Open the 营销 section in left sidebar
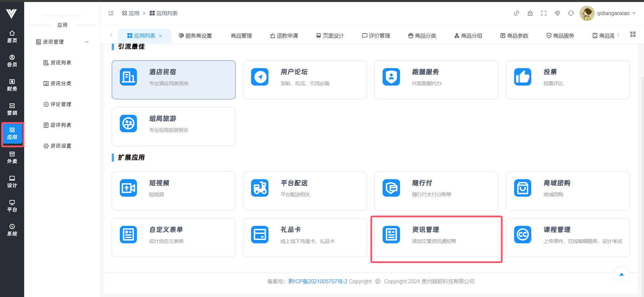The width and height of the screenshot is (644, 297). coord(12,109)
